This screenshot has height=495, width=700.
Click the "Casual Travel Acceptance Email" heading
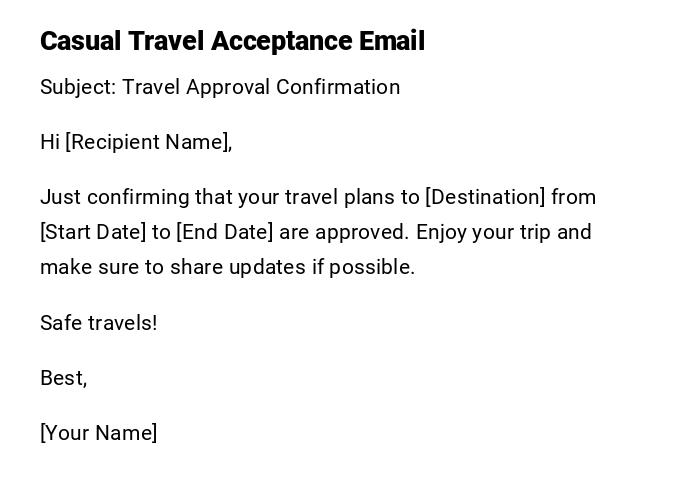click(x=232, y=41)
